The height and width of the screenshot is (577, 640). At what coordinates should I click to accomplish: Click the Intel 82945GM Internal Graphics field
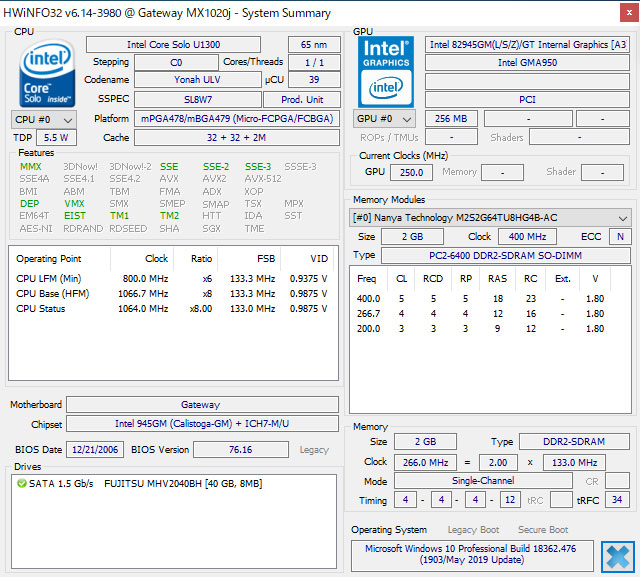[x=527, y=44]
